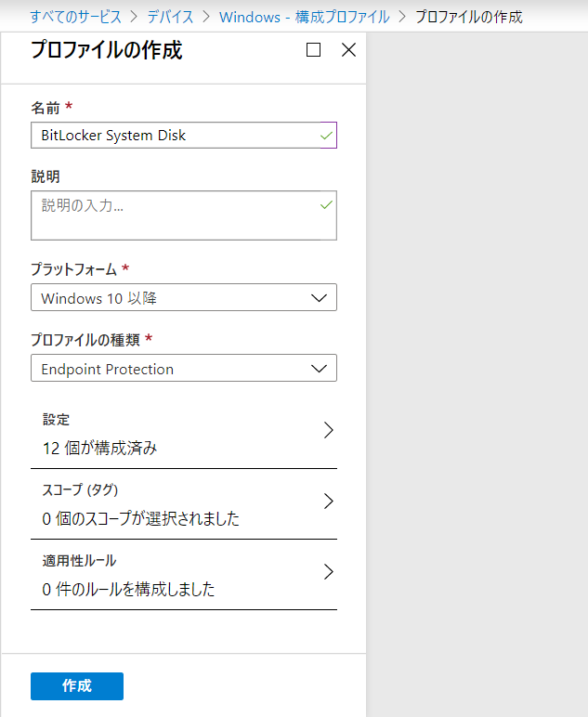The image size is (588, 717).
Task: Open the 適用性ルール section
Action: point(184,575)
